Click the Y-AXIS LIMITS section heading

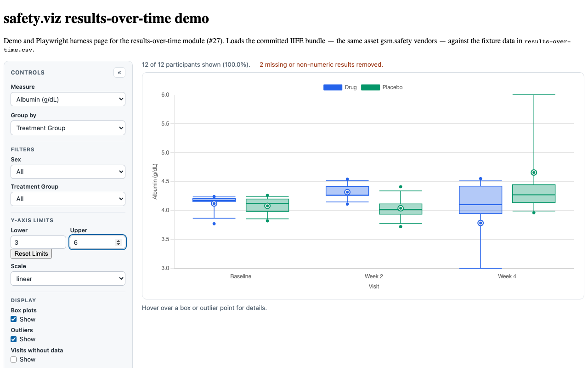pos(32,220)
